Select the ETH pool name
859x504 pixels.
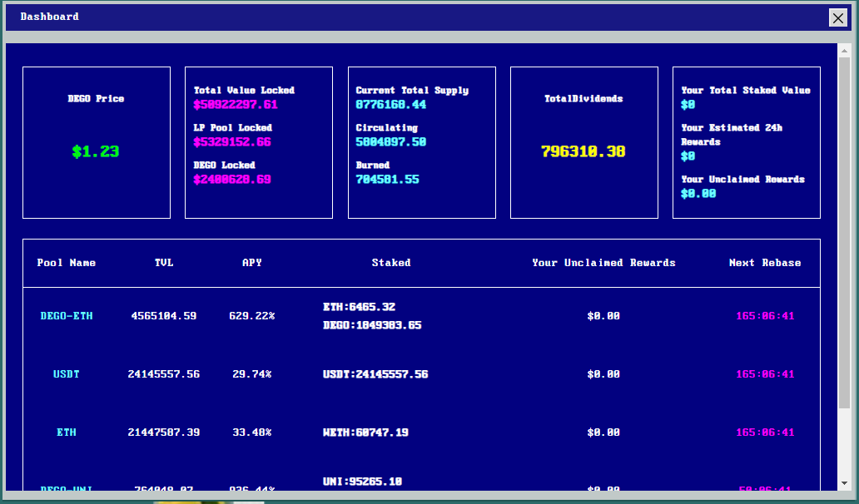[67, 432]
